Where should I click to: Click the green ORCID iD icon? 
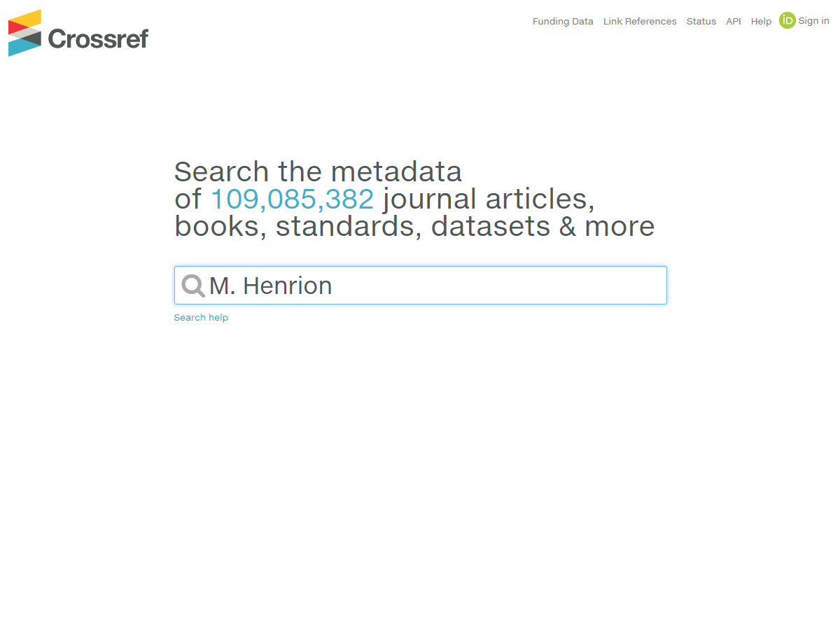[x=787, y=21]
